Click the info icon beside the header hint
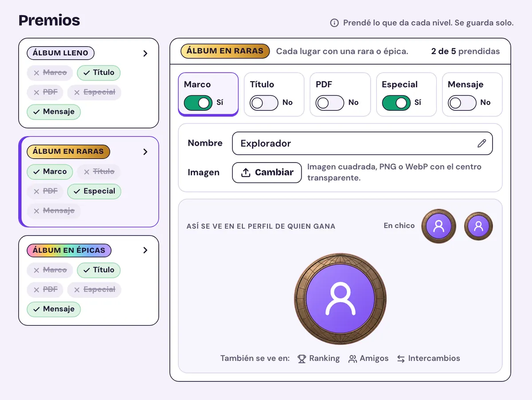 334,23
